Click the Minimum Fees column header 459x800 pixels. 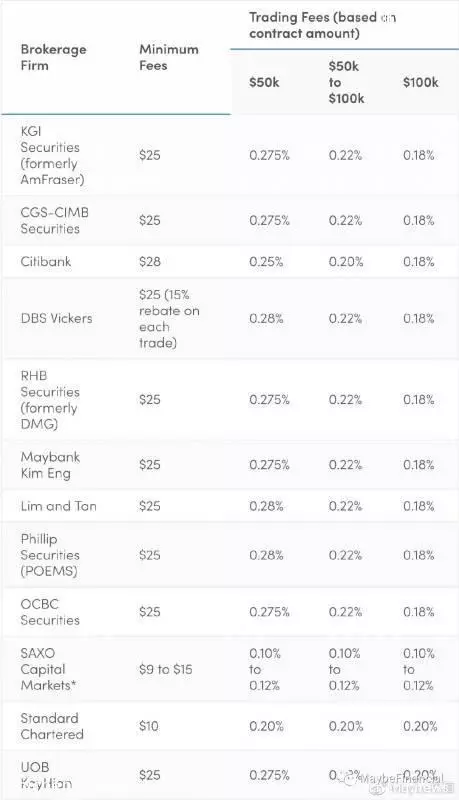168,57
